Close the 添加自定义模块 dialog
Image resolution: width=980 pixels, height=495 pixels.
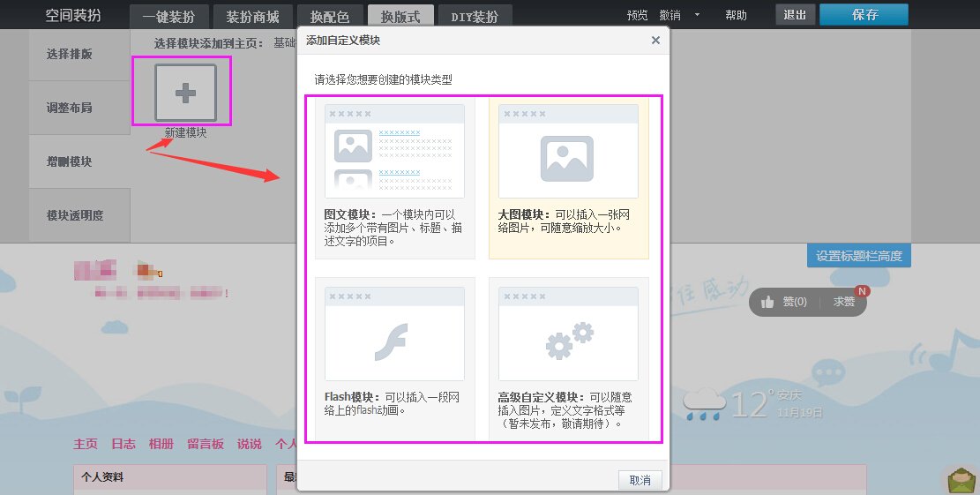655,40
